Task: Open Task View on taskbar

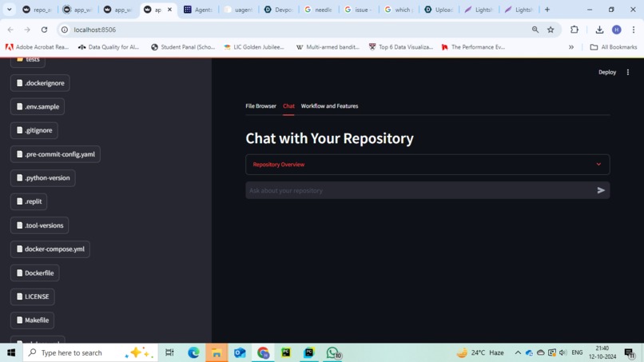Action: point(169,352)
